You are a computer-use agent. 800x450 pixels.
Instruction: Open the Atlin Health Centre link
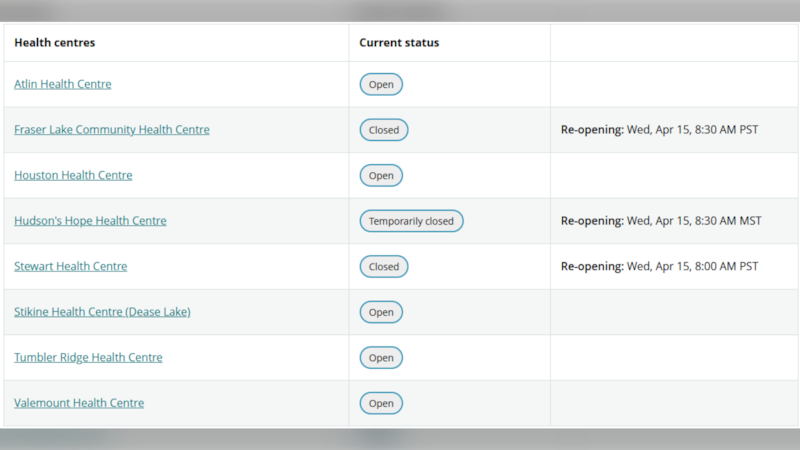coord(63,84)
